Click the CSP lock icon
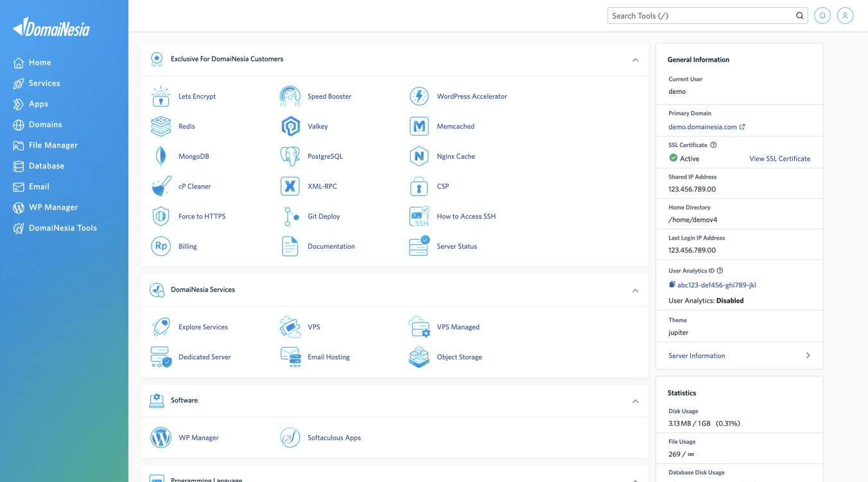This screenshot has width=868, height=482. click(x=419, y=186)
